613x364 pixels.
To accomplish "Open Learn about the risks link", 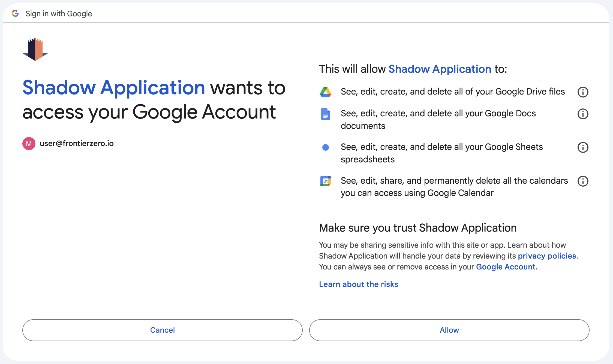I will 359,284.
